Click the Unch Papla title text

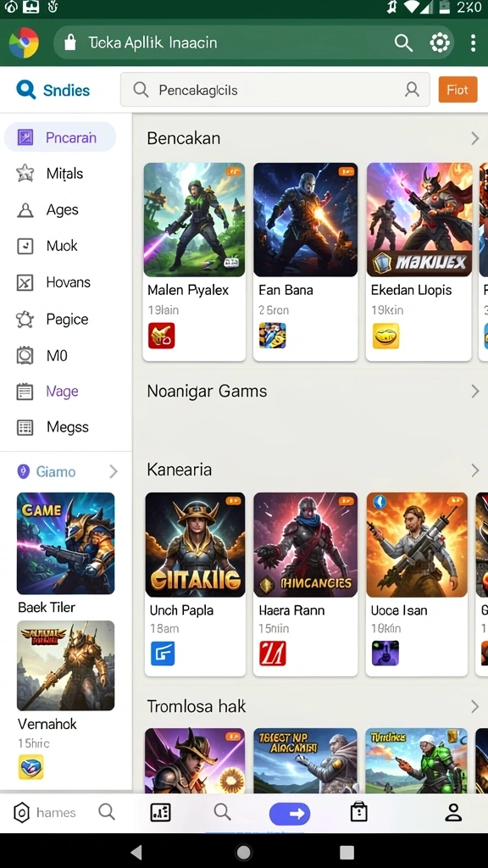(x=181, y=610)
